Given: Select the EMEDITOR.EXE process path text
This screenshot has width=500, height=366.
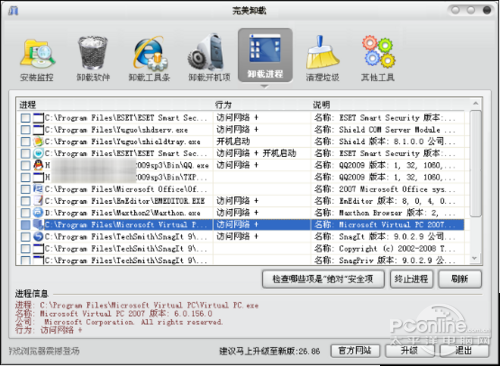Looking at the screenshot, I should (125, 201).
